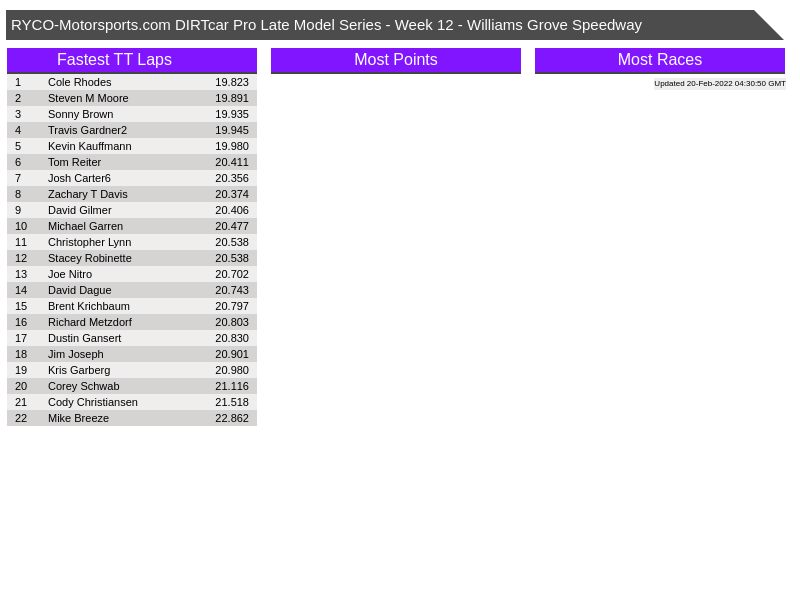Image resolution: width=800 pixels, height=600 pixels.
Task: Switch to the Most Races header
Action: tap(659, 60)
